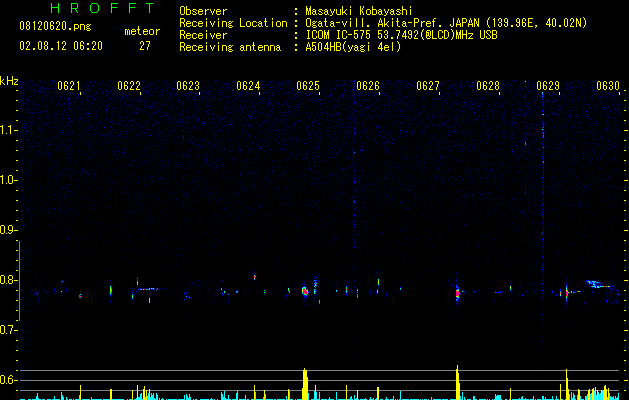
Task: Select the file name 08120620.png
Action: pyautogui.click(x=55, y=27)
